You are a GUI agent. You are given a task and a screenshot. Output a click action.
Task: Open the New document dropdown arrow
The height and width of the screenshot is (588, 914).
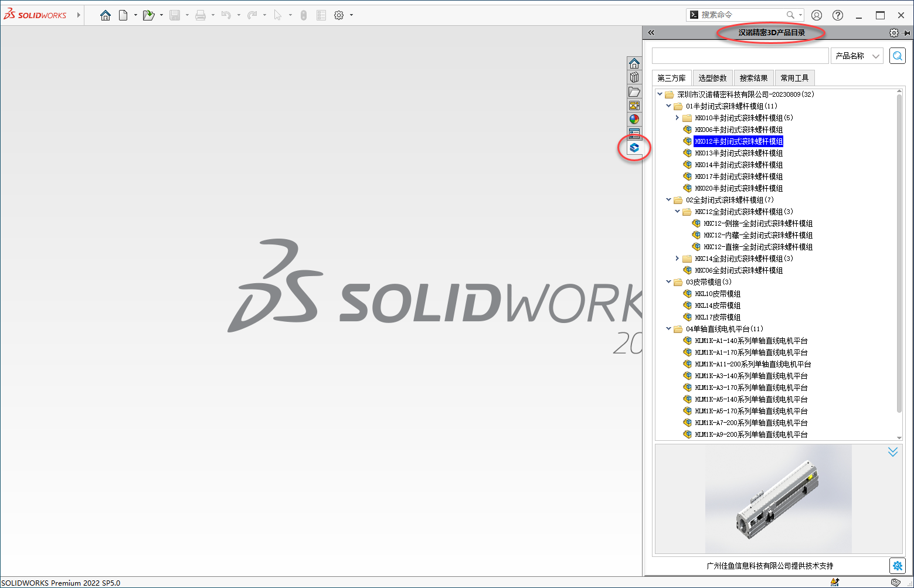tap(135, 15)
